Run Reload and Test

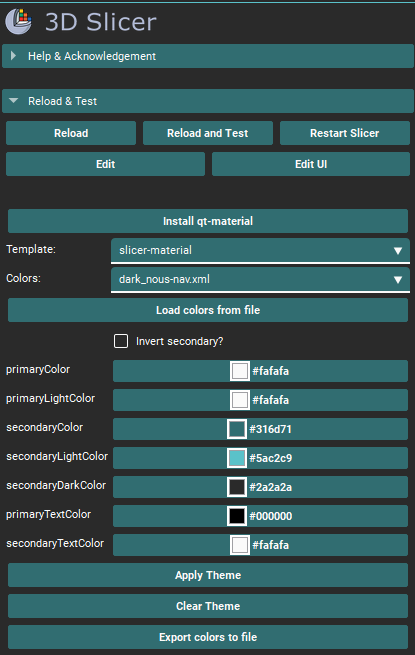pos(208,133)
